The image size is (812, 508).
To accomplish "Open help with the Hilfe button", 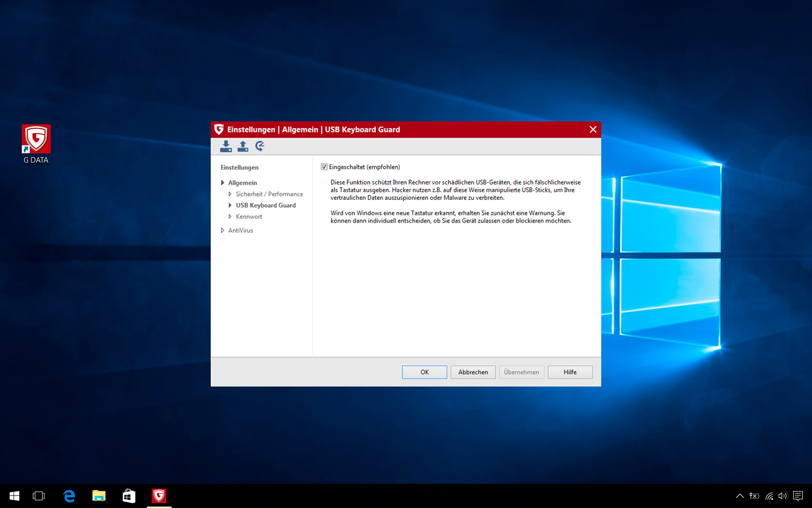I will pyautogui.click(x=570, y=372).
